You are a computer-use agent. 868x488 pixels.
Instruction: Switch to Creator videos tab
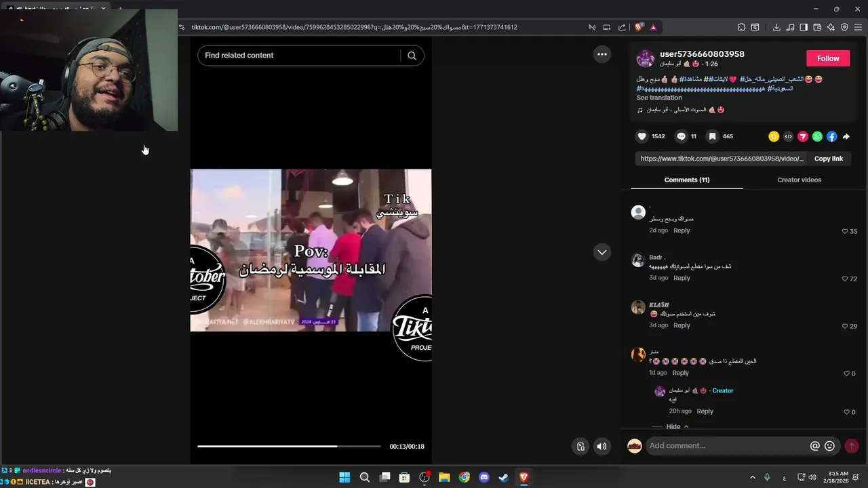[799, 180]
